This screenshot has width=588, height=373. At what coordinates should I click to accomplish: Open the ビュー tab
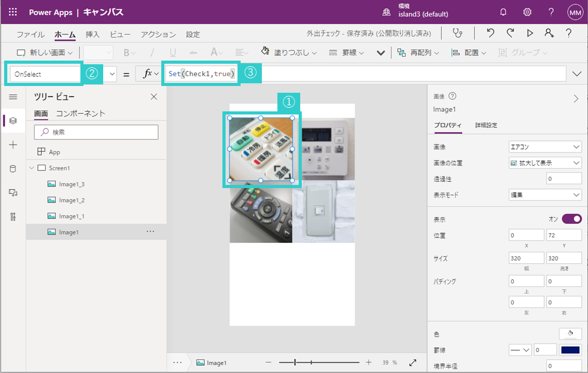120,35
